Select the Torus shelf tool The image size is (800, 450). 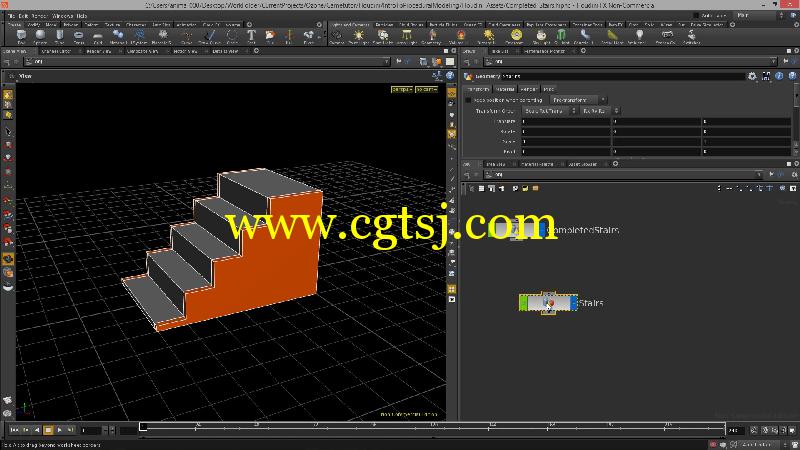coord(79,36)
